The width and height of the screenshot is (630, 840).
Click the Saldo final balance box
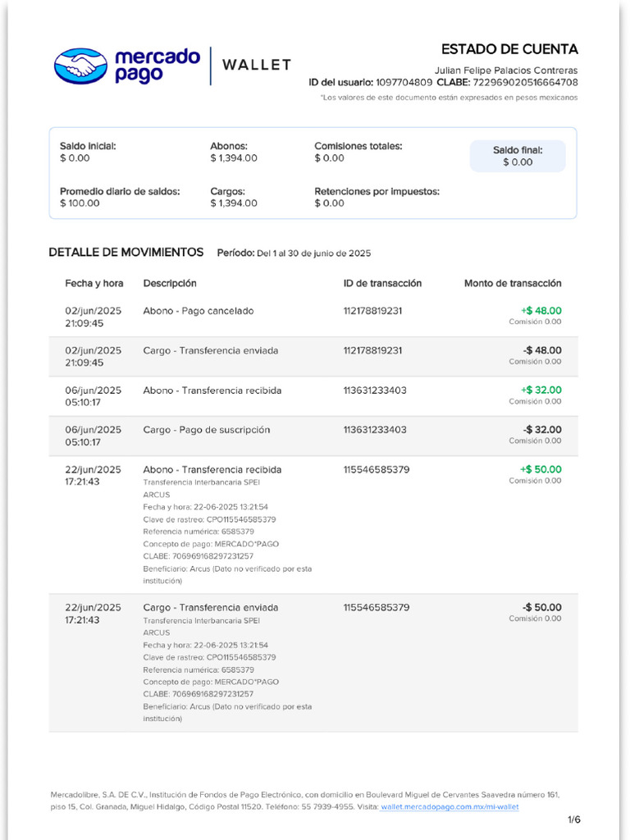click(x=518, y=156)
